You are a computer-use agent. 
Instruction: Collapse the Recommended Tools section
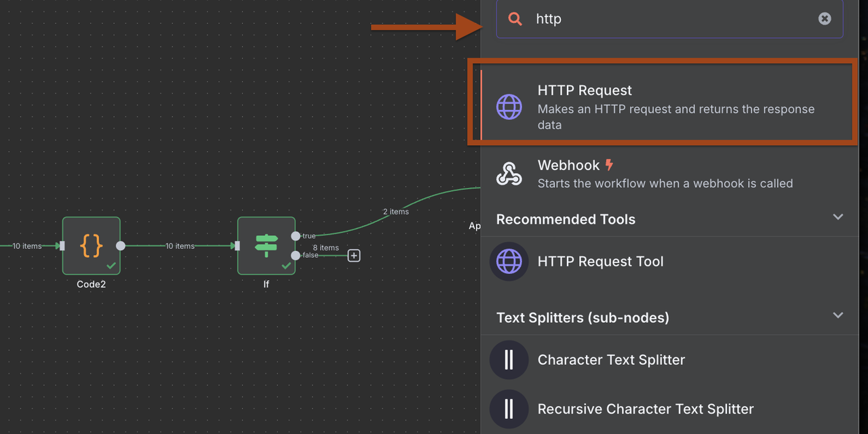838,217
